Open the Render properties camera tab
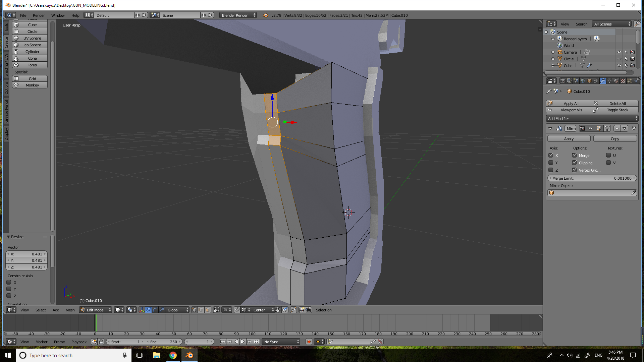The image size is (644, 362). tap(563, 81)
